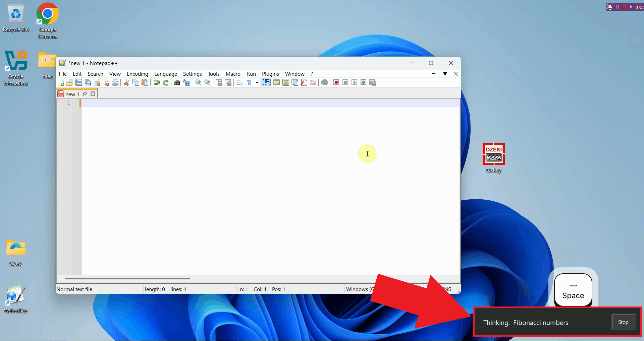
Task: Click the New file toolbar icon
Action: click(61, 83)
